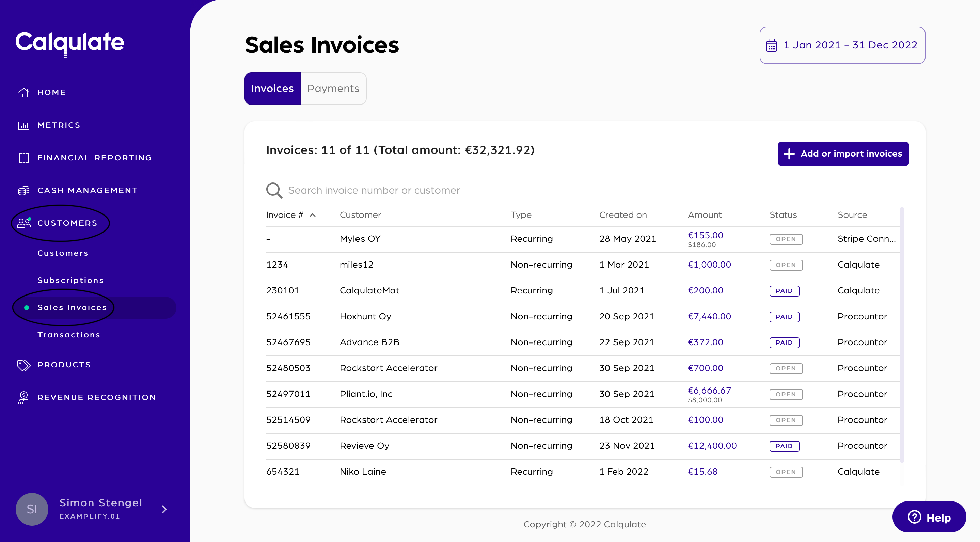Screen dimensions: 980x542
Task: Click the Home house icon
Action: pos(23,92)
